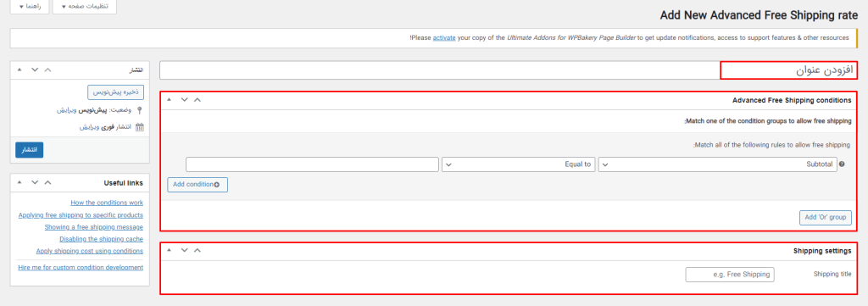The width and height of the screenshot is (868, 306).
Task: Open the تنظیمات صفحه screen options tab
Action: [84, 7]
